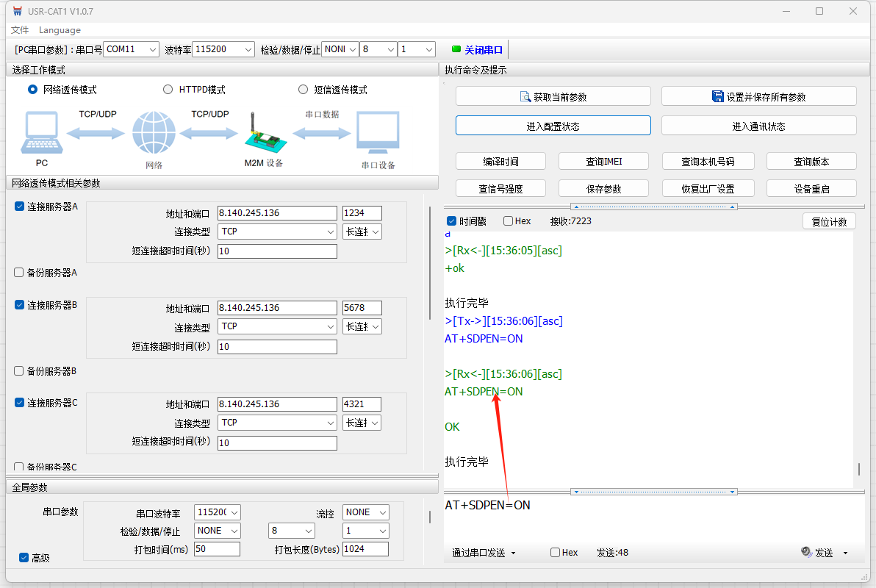
Task: Click the network globe icon
Action: 154,133
